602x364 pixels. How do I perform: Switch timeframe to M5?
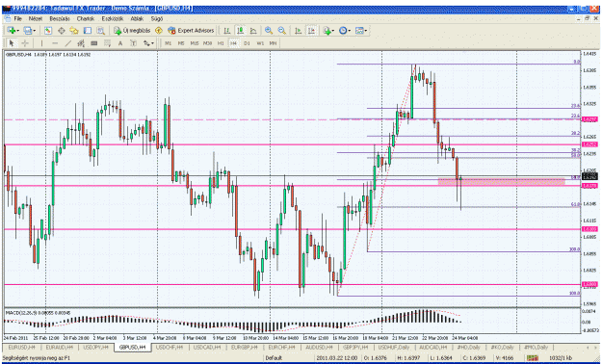click(x=181, y=43)
